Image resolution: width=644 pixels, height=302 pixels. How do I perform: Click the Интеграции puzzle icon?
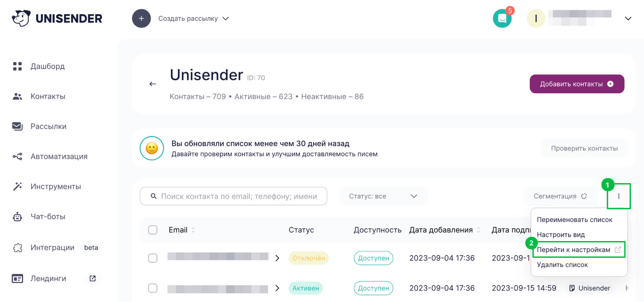point(17,248)
